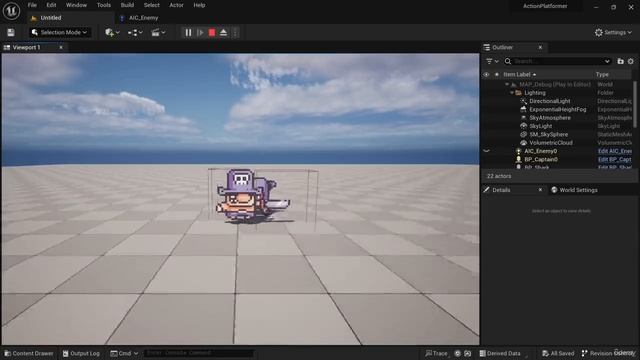Viewport: 640px width, 360px height.
Task: Open the Edit AIC_Enemy blueprint link
Action: click(615, 151)
